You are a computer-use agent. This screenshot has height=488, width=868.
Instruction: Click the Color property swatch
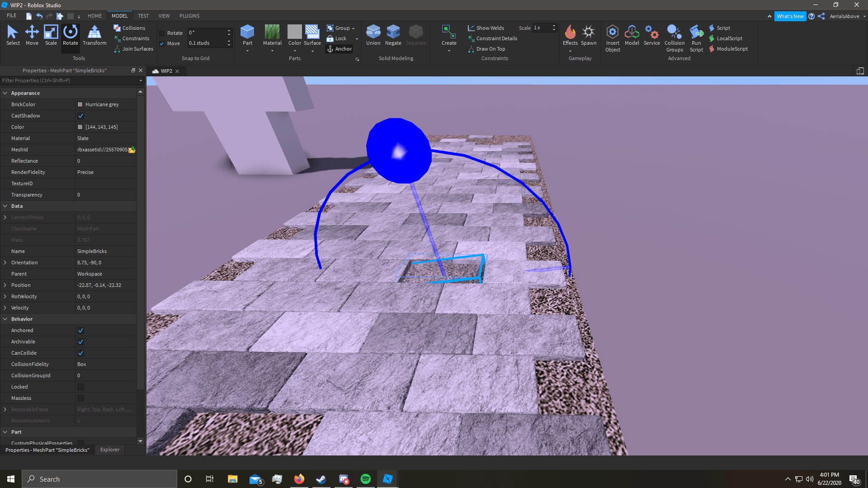(80, 127)
